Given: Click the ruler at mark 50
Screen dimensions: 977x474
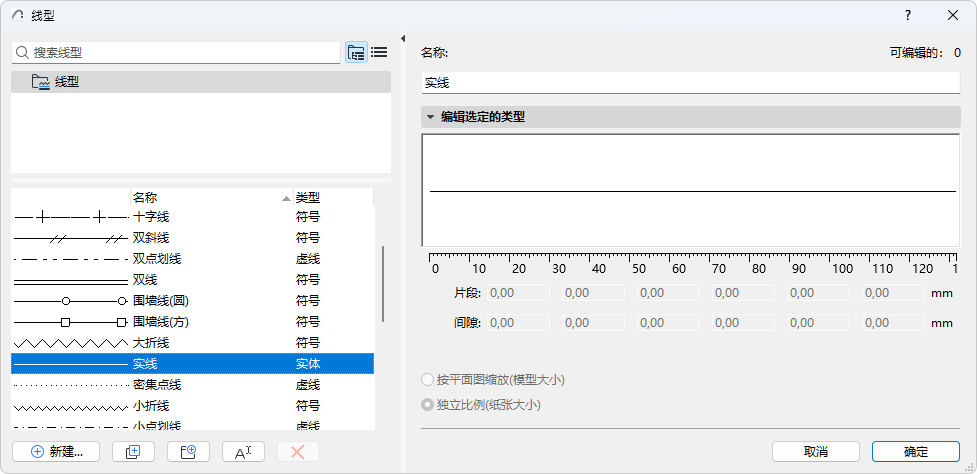Looking at the screenshot, I should pyautogui.click(x=639, y=268).
